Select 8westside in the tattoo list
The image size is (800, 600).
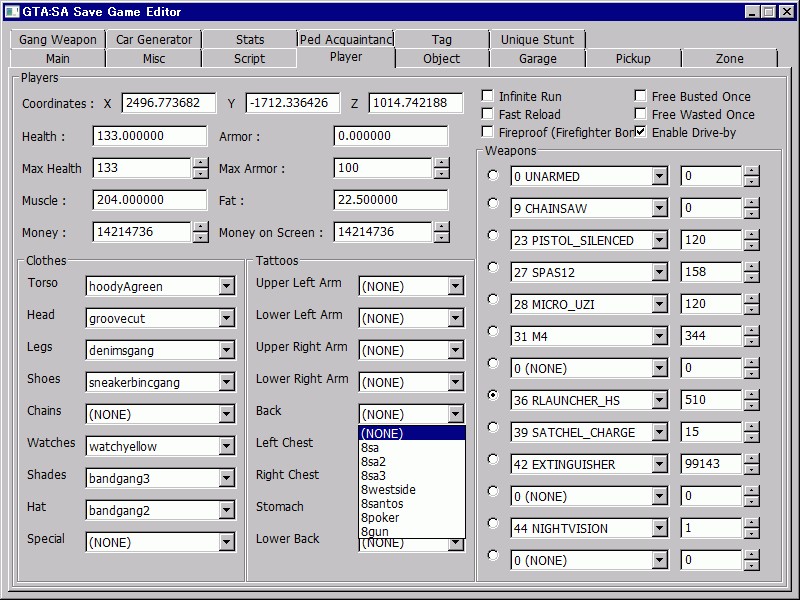[412, 489]
